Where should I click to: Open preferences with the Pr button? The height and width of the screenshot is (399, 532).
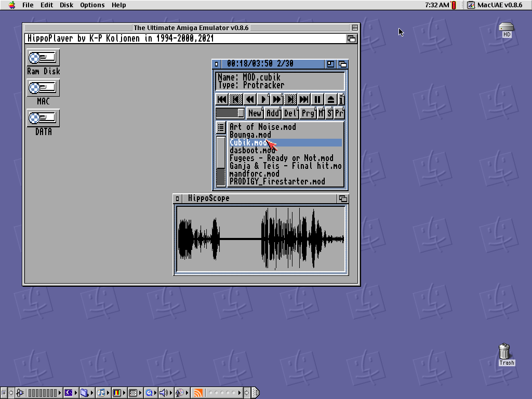coord(339,113)
